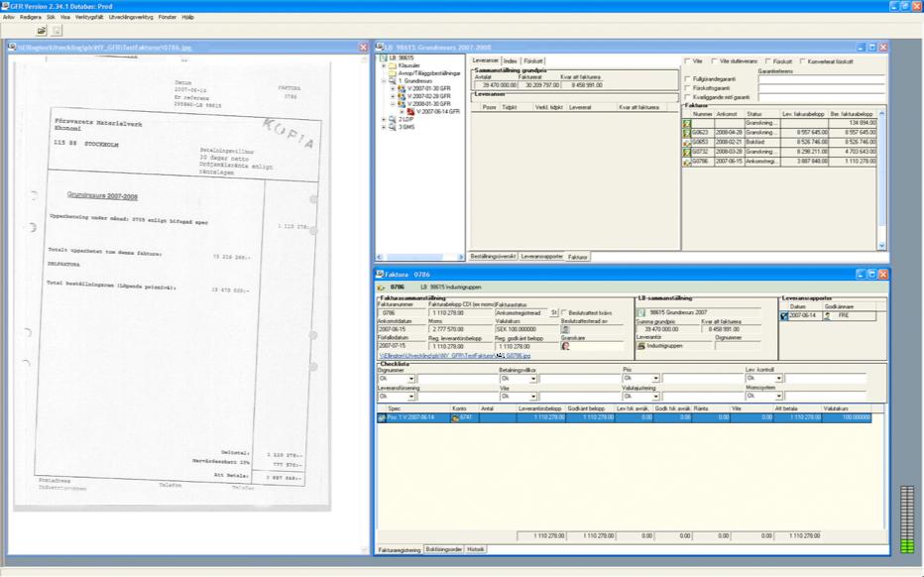Screen dimensions: 924x577
Task: Enable the Förskottsgaranti checkbox
Action: point(687,88)
